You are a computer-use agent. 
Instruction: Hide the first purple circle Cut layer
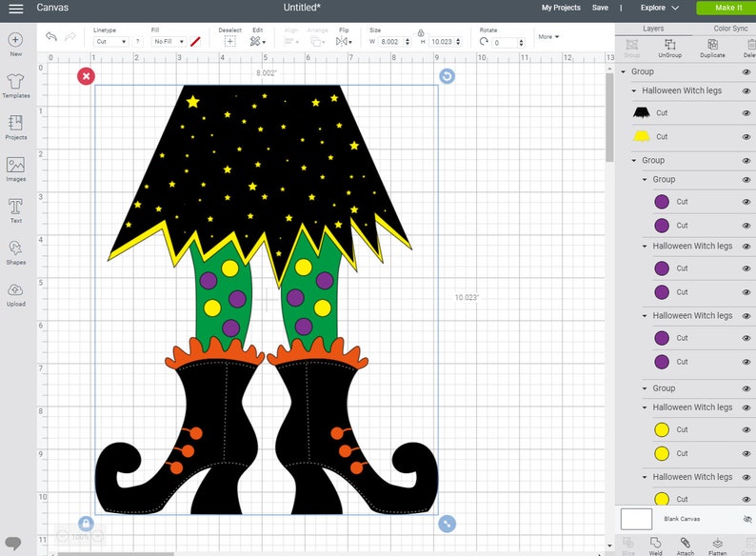click(746, 202)
